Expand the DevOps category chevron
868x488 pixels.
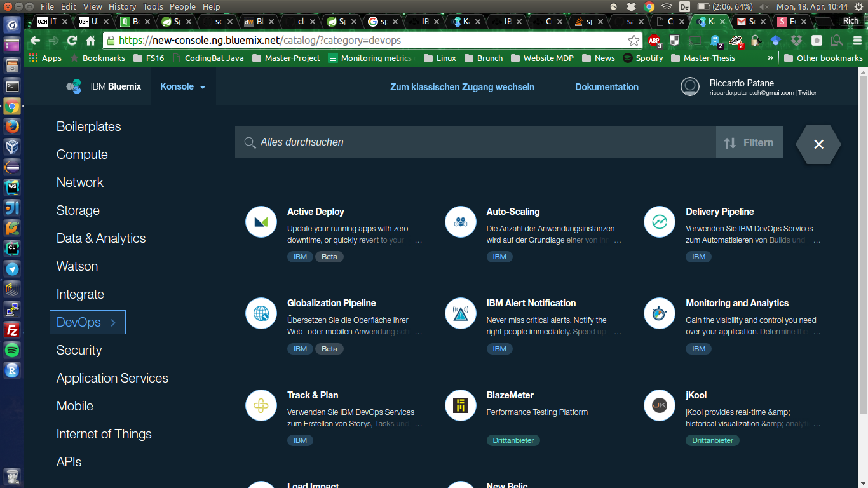(113, 322)
